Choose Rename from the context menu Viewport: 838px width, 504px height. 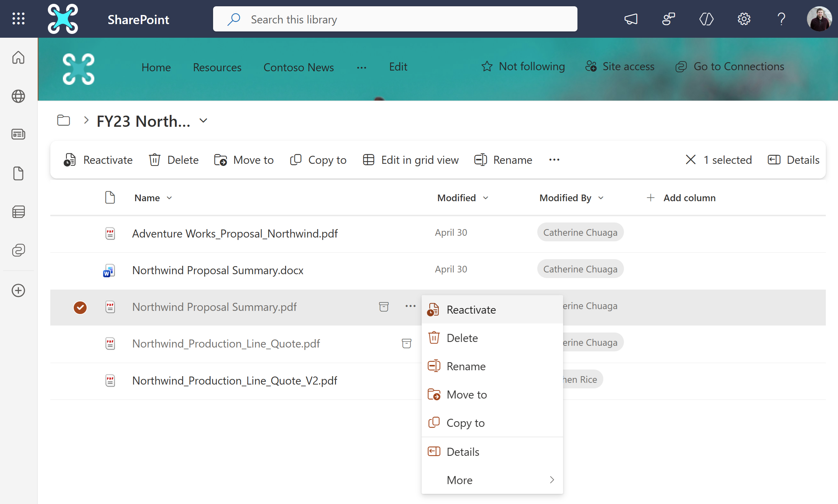[x=466, y=366]
